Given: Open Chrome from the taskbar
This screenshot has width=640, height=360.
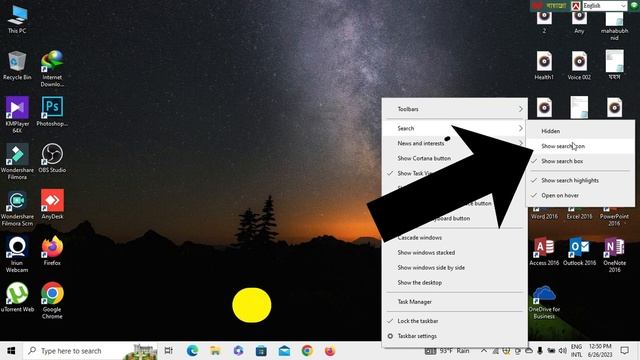Looking at the screenshot, I should point(307,351).
